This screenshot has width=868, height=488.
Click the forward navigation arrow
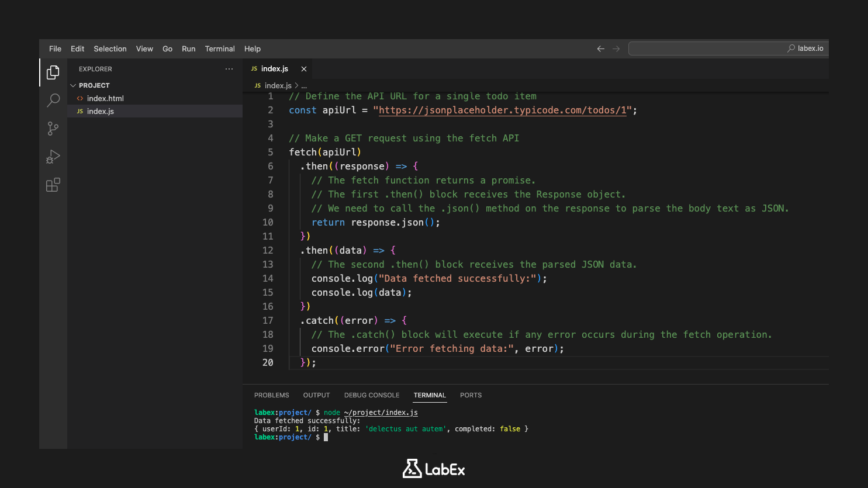[x=616, y=49]
